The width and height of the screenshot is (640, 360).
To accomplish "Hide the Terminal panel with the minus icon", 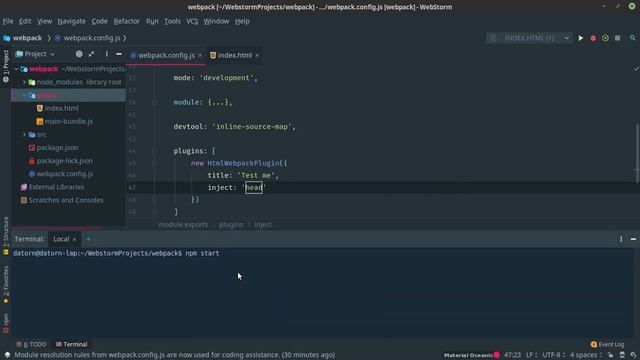I will coord(633,239).
